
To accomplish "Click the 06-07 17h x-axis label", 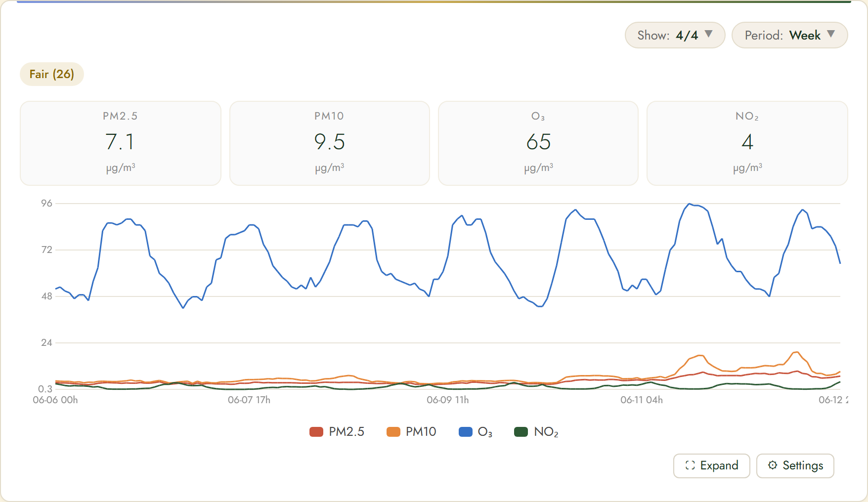I will coord(249,400).
